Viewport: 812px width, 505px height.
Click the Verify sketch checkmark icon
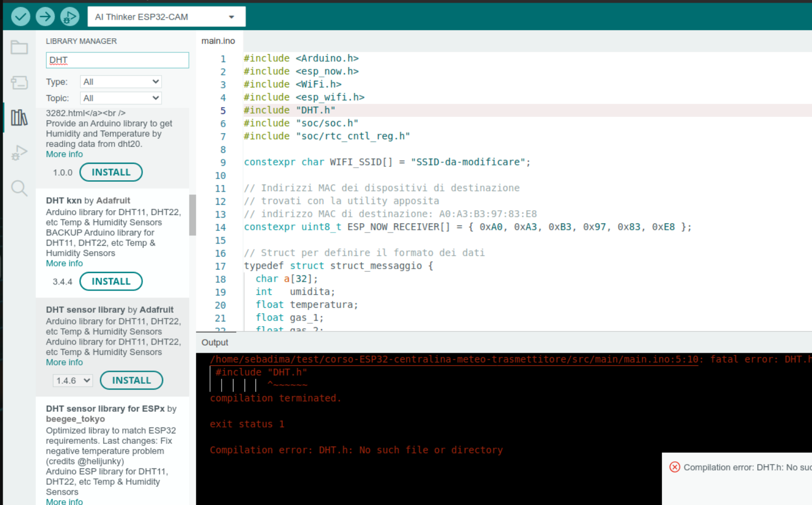click(20, 16)
